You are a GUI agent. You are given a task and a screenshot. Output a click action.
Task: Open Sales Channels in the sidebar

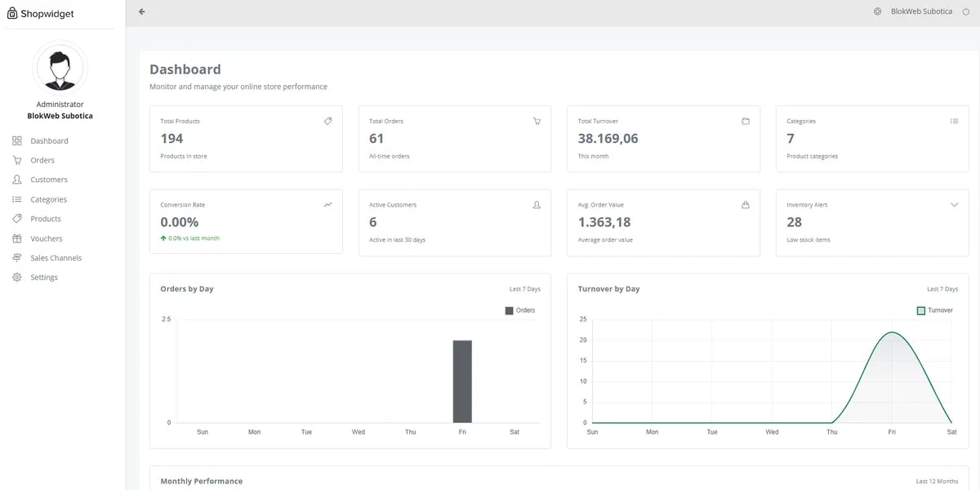[56, 258]
